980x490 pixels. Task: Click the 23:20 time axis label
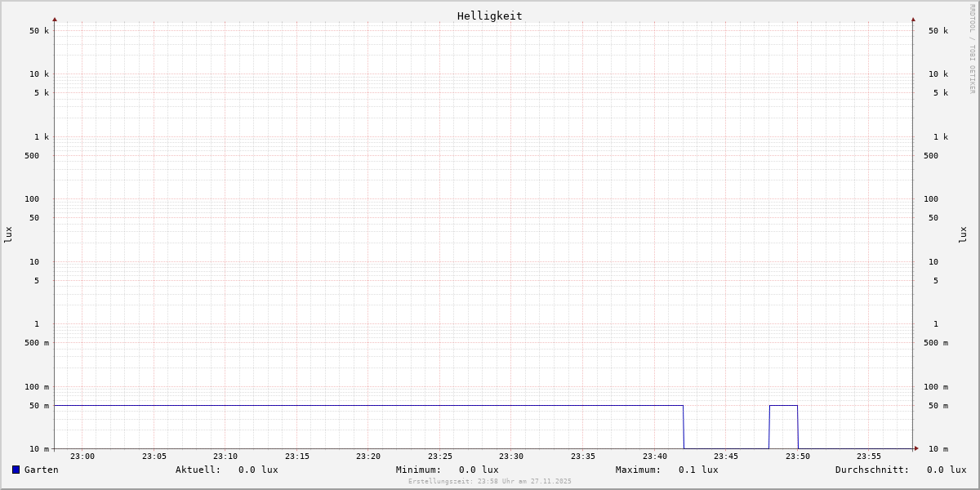(368, 457)
